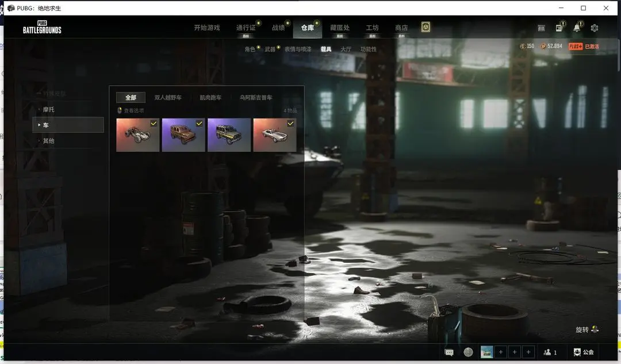Open the missions list icon in top bar

[542, 28]
